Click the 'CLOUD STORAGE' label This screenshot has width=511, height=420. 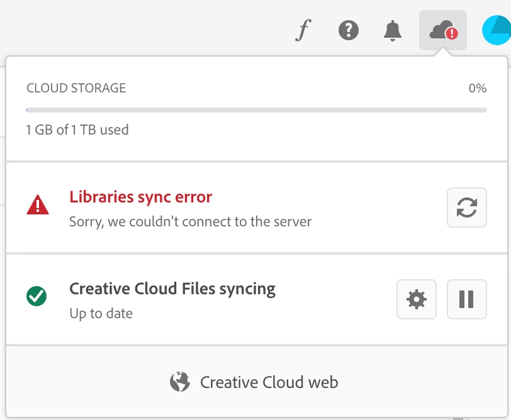click(x=76, y=88)
